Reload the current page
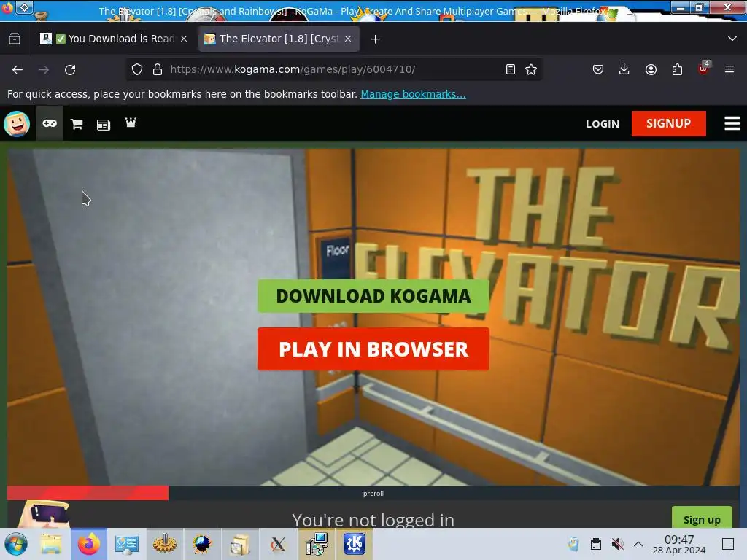This screenshot has width=747, height=560. (70, 69)
